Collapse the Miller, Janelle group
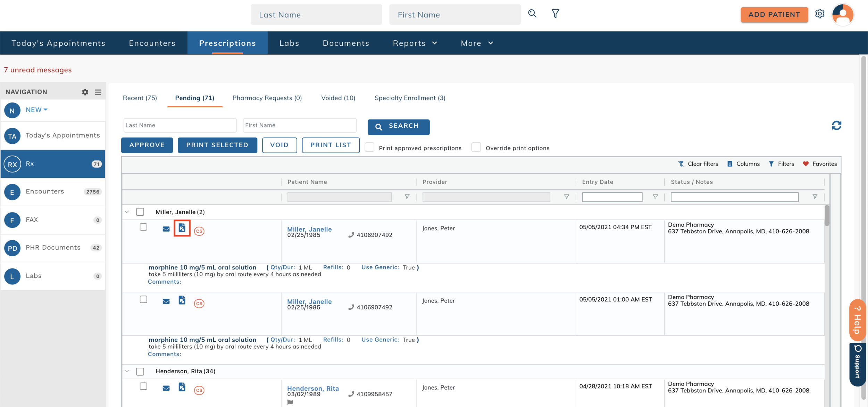 pos(127,212)
